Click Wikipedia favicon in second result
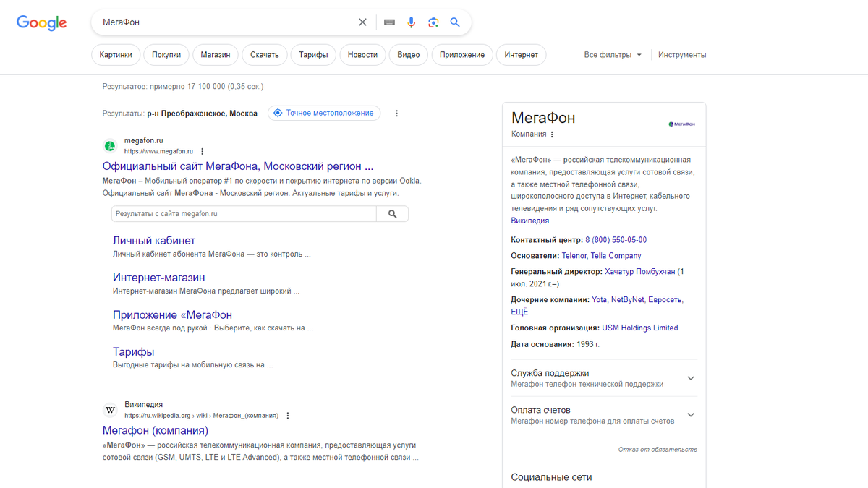This screenshot has height=488, width=868. pos(110,410)
